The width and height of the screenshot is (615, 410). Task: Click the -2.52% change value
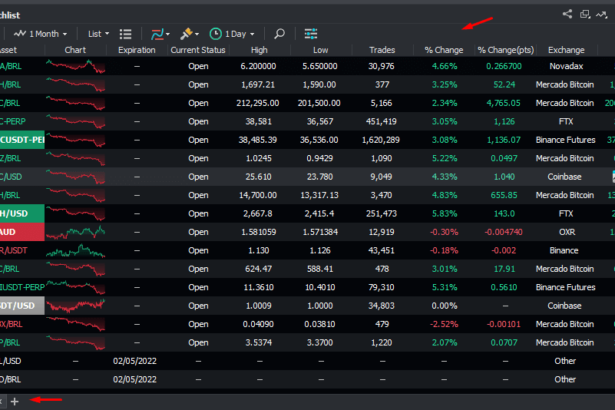pos(444,324)
